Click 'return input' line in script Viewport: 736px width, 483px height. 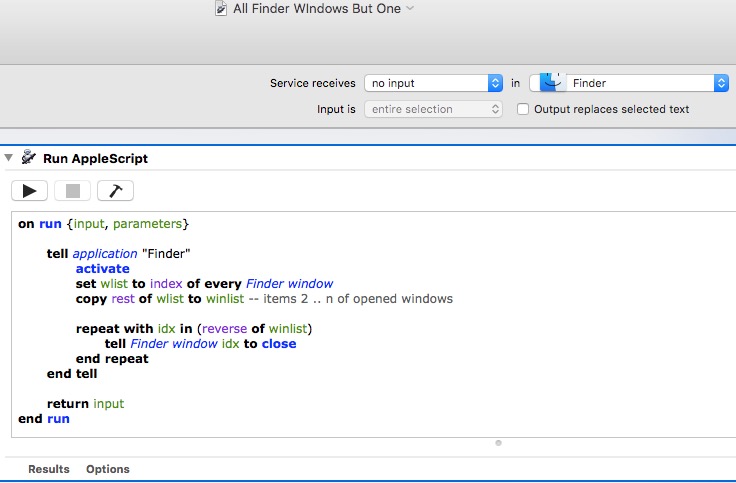coord(85,404)
